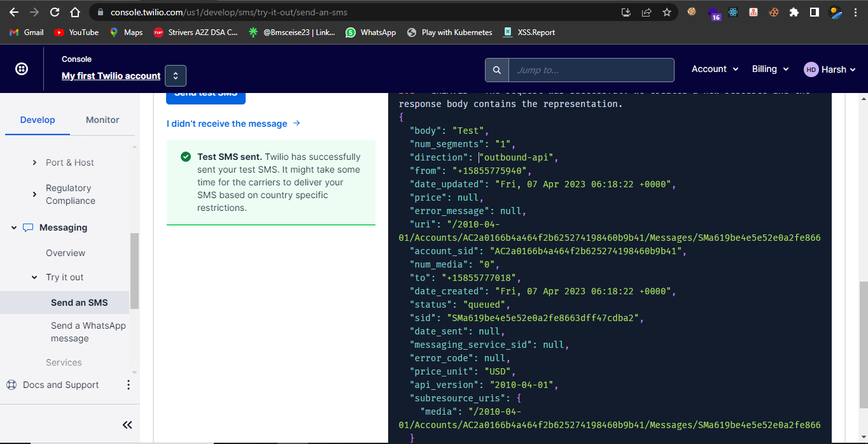
Task: Open the Account dropdown menu
Action: (x=715, y=69)
